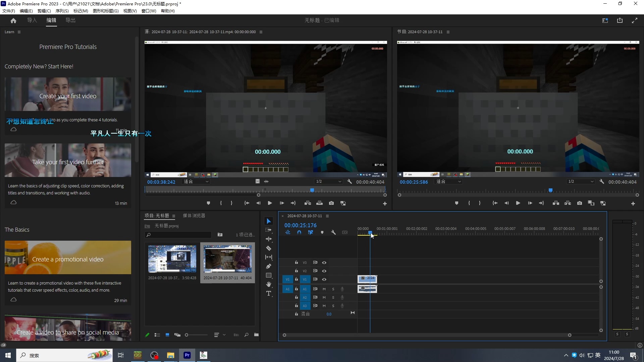This screenshot has width=644, height=362.
Task: Open Project panel sort icons dropdown
Action: pos(219,335)
